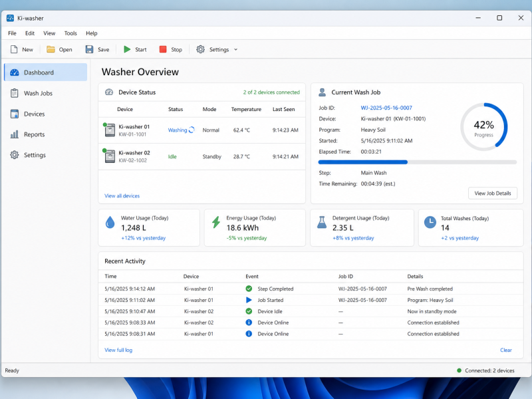Viewport: 532px width, 399px height.
Task: Open the View full log link
Action: click(118, 350)
